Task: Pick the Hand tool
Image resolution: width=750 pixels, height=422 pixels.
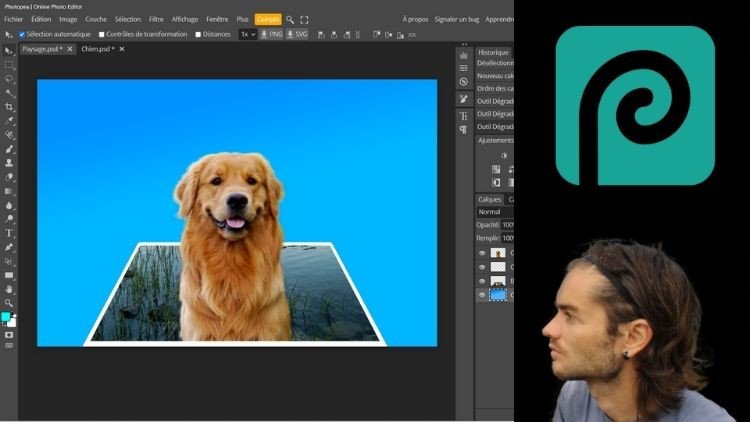Action: tap(9, 289)
